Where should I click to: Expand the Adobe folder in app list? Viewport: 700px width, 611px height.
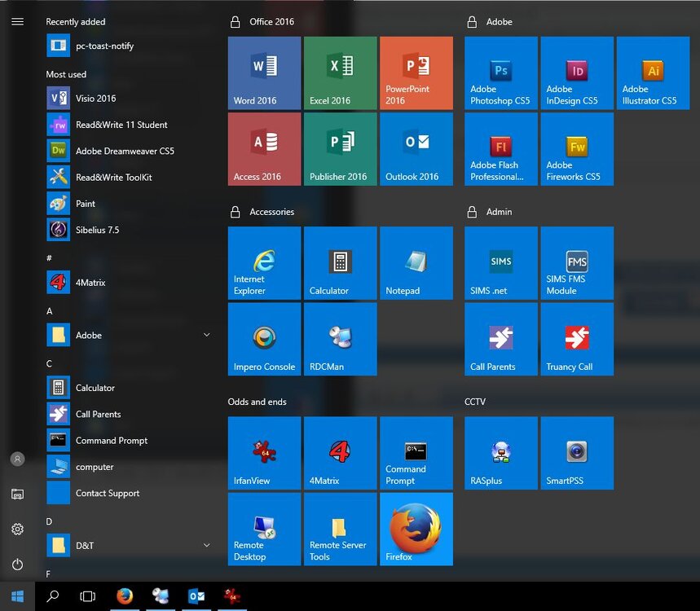[x=130, y=335]
